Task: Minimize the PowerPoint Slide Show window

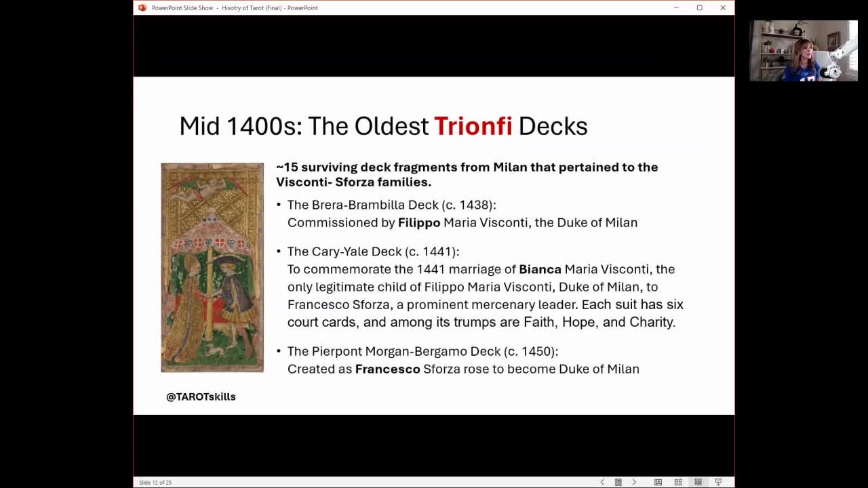Action: click(x=676, y=7)
